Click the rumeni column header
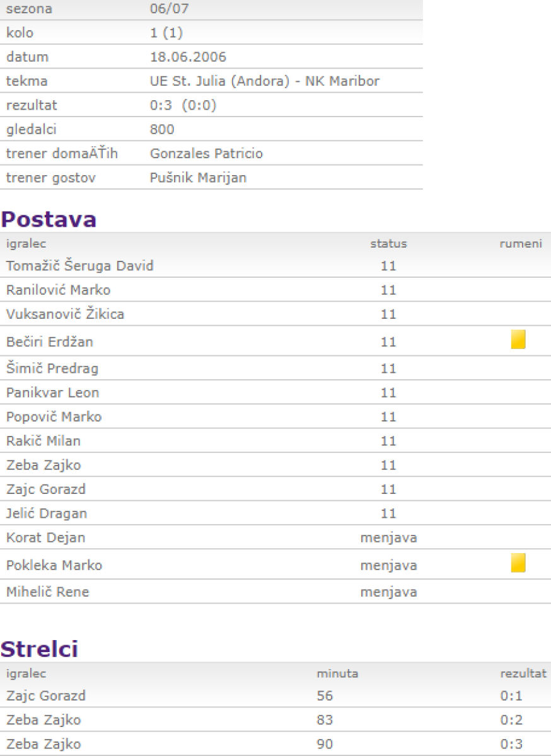Viewport: 551px width, 756px height. (x=521, y=244)
